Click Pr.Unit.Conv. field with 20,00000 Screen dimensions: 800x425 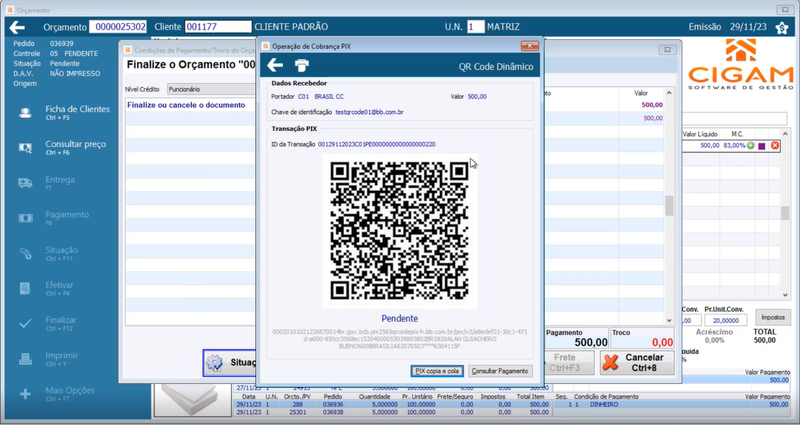pos(725,320)
